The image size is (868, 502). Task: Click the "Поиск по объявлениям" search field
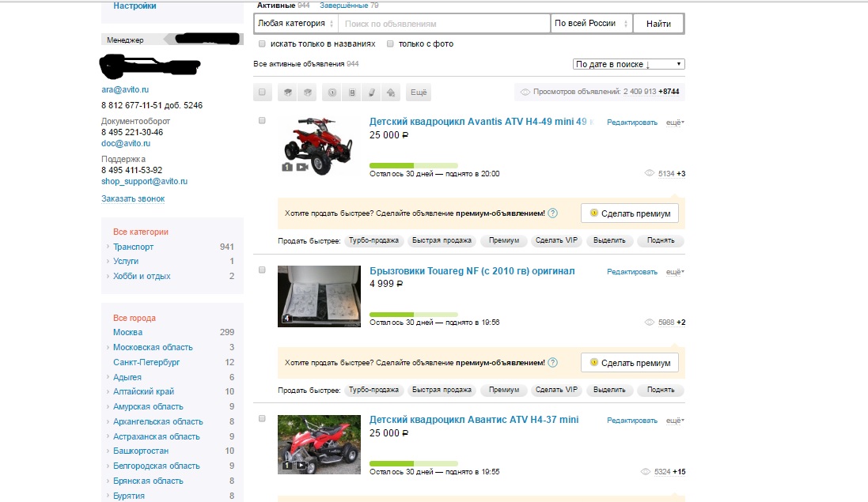(x=444, y=23)
